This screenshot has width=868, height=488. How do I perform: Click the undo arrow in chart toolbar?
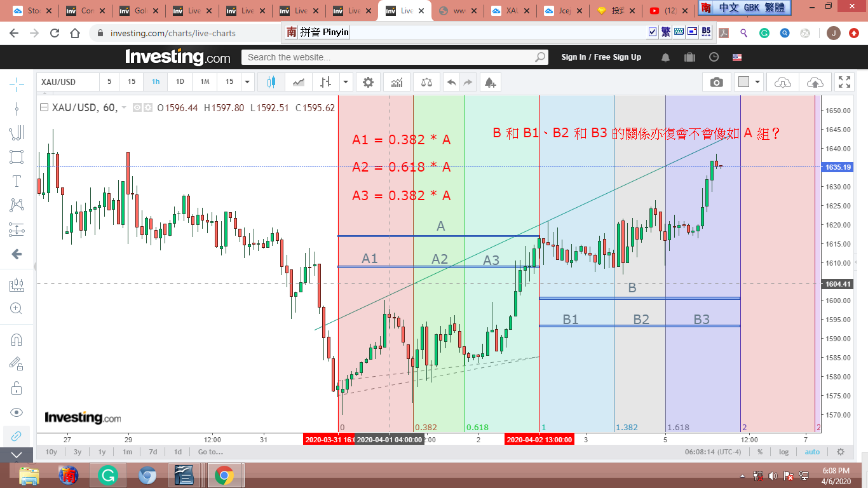(x=451, y=82)
